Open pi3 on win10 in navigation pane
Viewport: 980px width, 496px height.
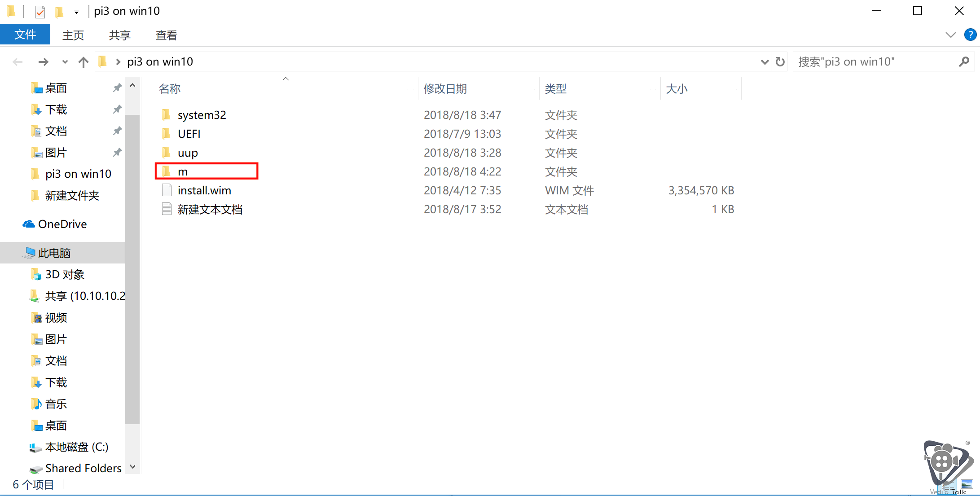78,174
